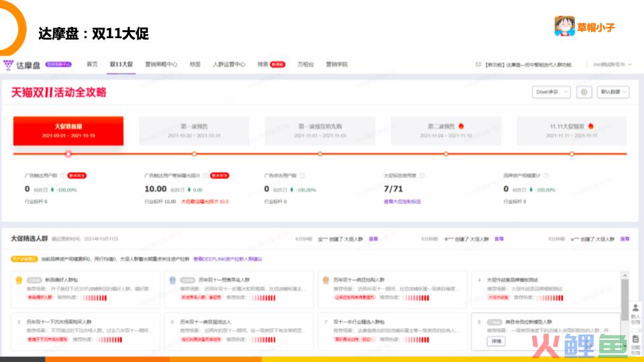The width and height of the screenshot is (644, 362).
Task: Open the DEEPLINK资产拉新人群建议 link
Action: coord(227,259)
